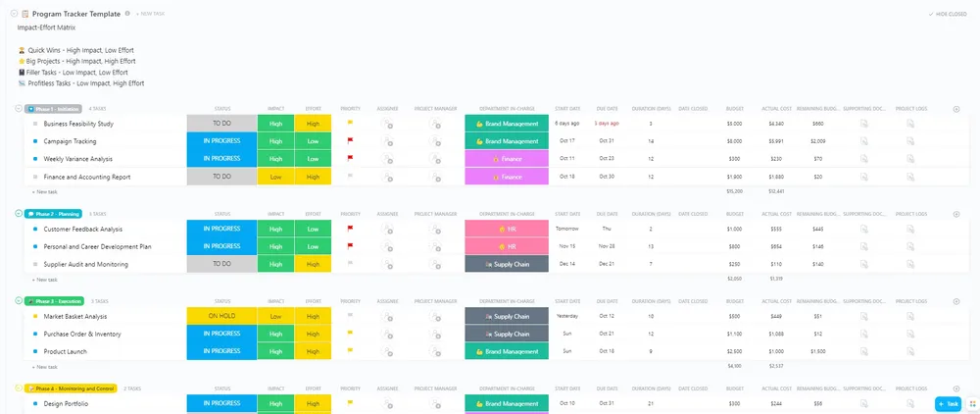Toggle status square of Finance and Accounting Report

pos(35,177)
